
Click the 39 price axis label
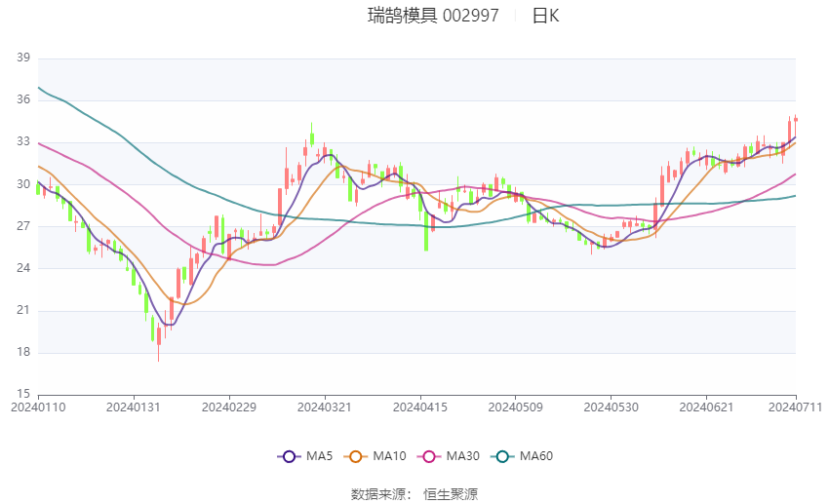23,58
